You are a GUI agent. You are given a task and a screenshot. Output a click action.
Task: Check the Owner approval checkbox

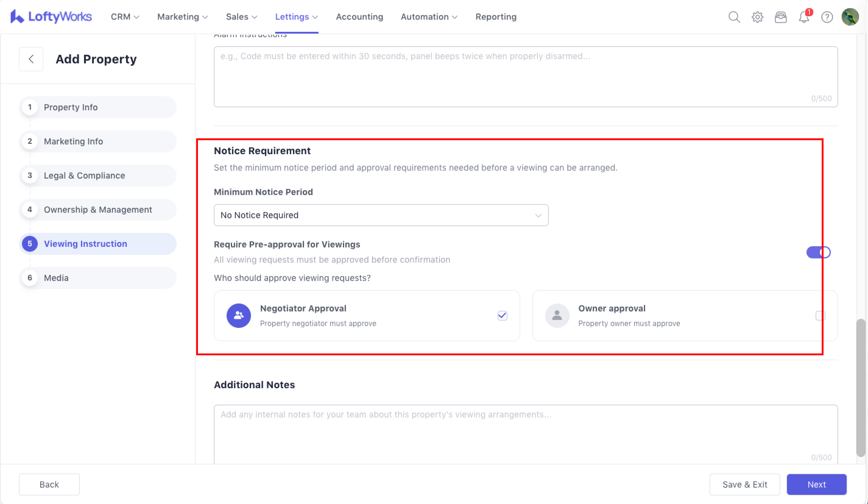point(820,315)
